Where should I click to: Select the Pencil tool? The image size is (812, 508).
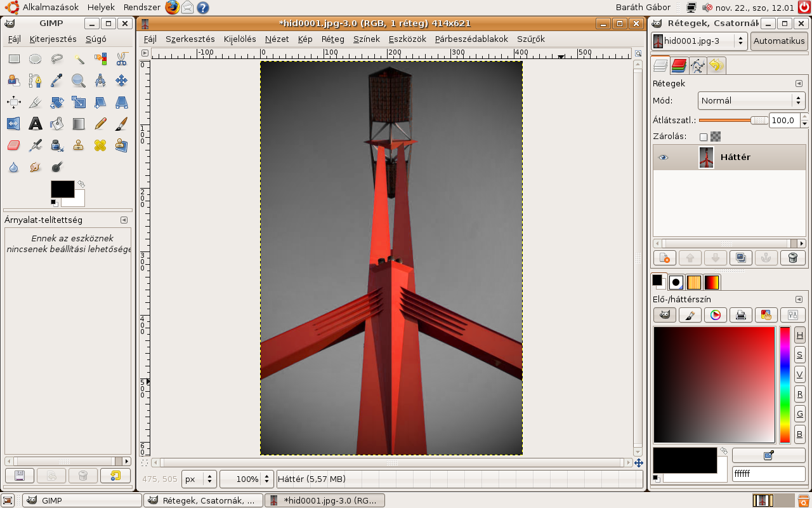[x=100, y=124]
